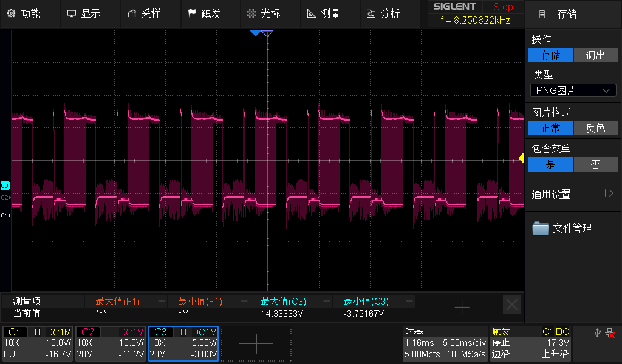Viewport: 622px width, 364px height.
Task: Click the 14.33333V maximum value
Action: point(282,314)
